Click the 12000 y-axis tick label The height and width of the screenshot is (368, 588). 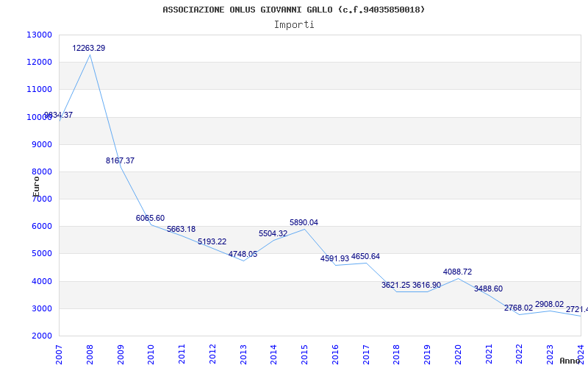pyautogui.click(x=40, y=63)
